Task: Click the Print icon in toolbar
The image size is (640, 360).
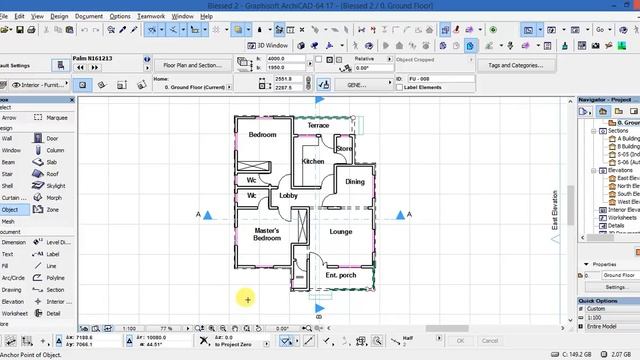Action: click(31, 30)
